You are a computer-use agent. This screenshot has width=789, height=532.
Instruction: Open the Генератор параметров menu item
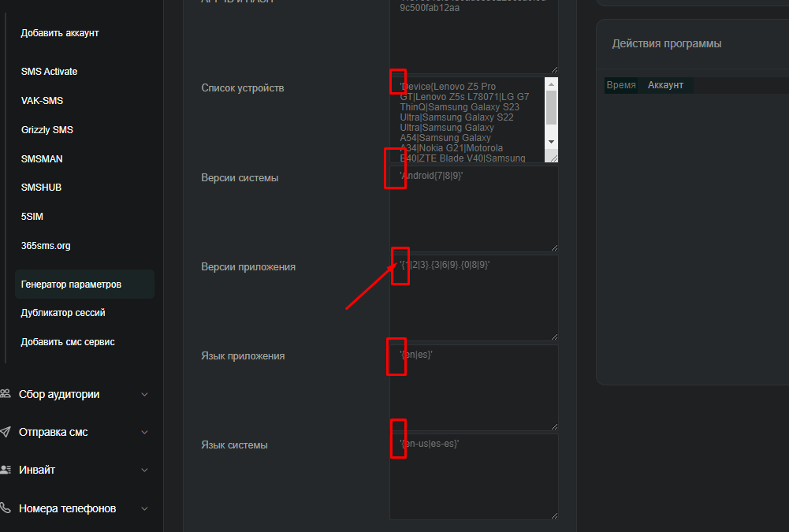72,284
